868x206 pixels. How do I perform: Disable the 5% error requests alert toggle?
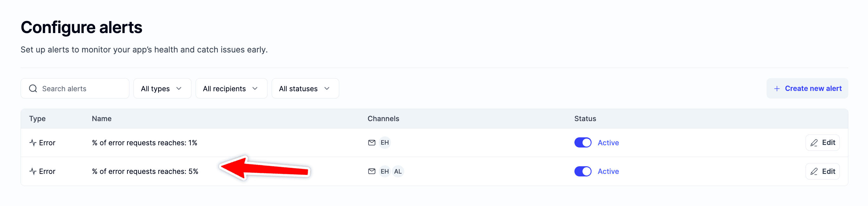(583, 171)
